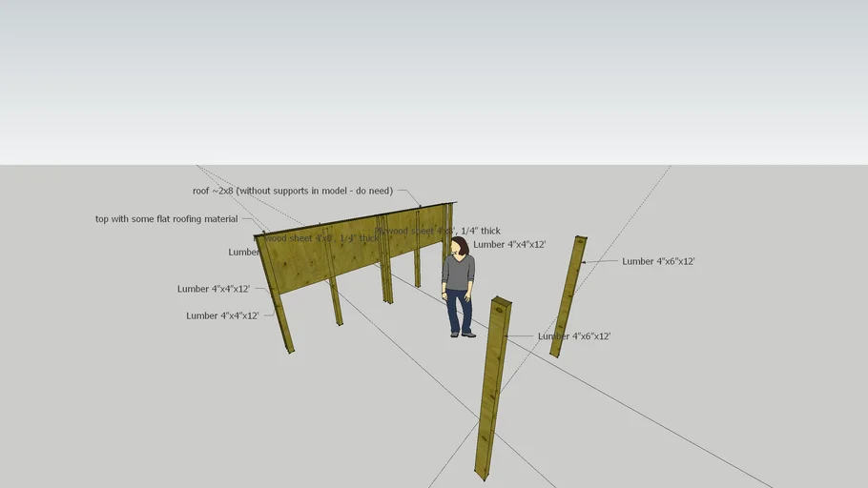This screenshot has width=868, height=488.
Task: Click the label of the foreground post
Action: pos(574,336)
